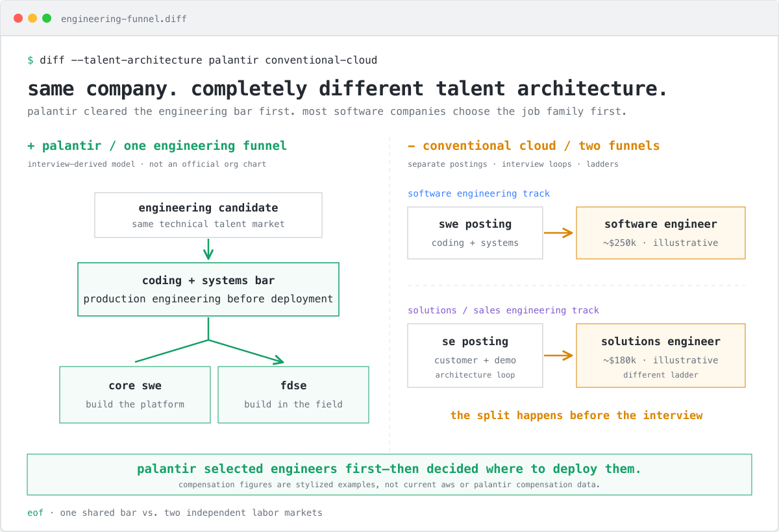Click the 'core swe' box
The height and width of the screenshot is (532, 779).
coord(135,394)
